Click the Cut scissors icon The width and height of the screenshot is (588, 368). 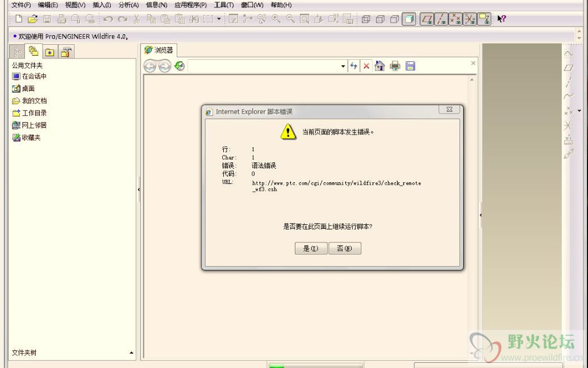pyautogui.click(x=136, y=19)
